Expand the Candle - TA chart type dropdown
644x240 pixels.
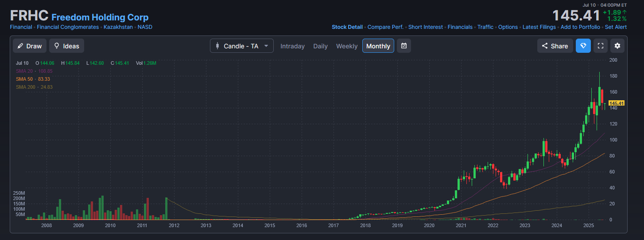[242, 46]
